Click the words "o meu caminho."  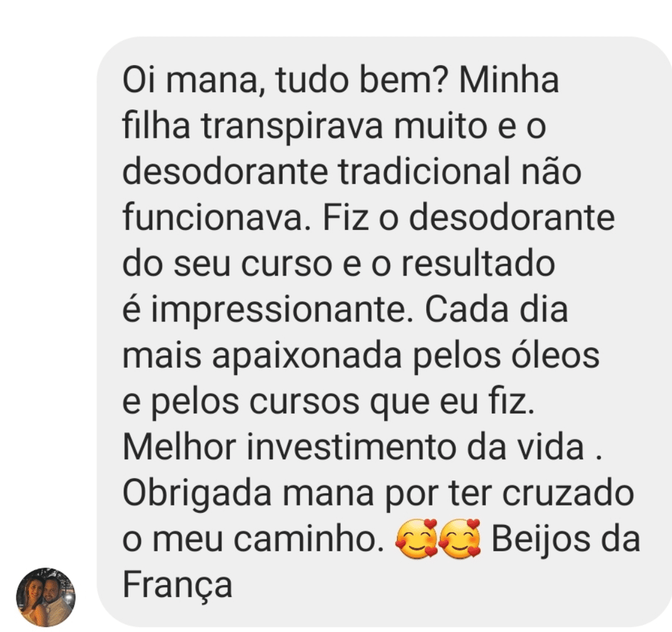point(254,539)
